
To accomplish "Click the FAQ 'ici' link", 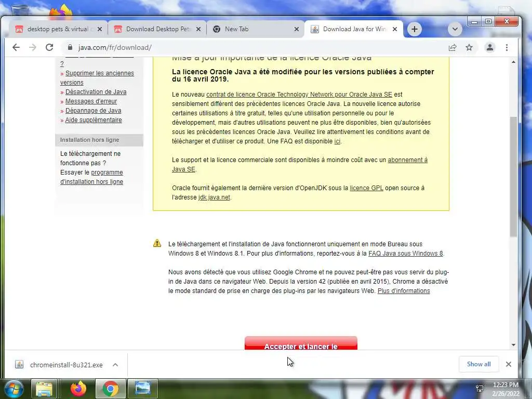I will pyautogui.click(x=337, y=141).
